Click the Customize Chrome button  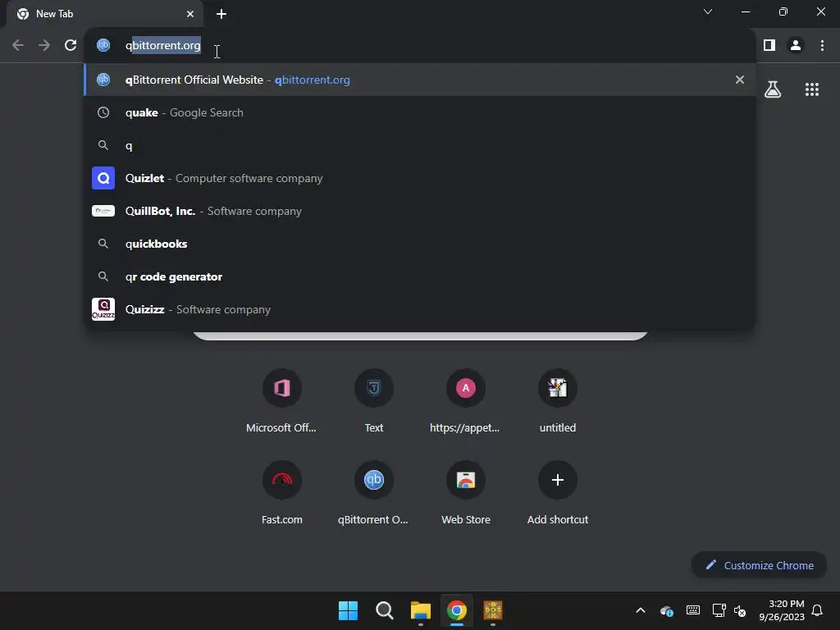tap(759, 565)
